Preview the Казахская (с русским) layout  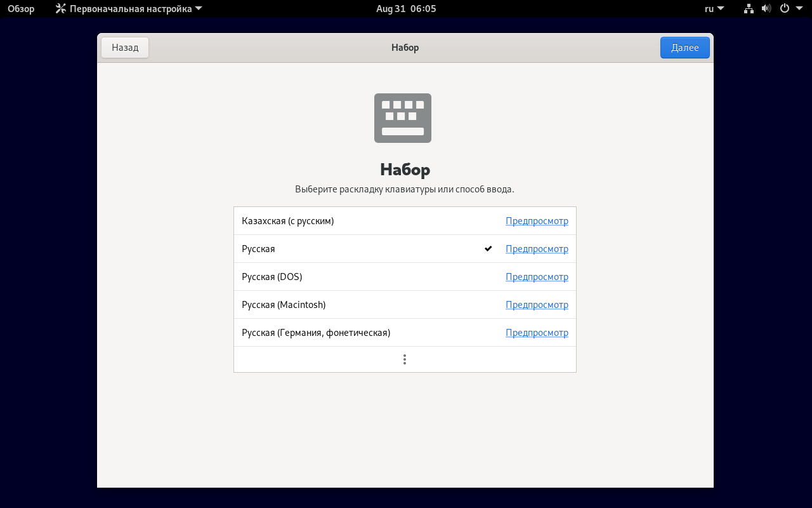tap(537, 221)
